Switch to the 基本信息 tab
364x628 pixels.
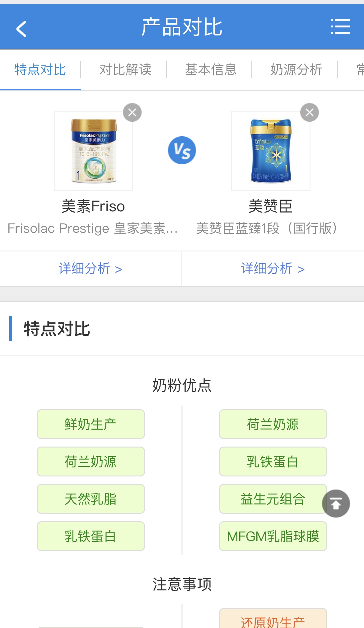211,69
